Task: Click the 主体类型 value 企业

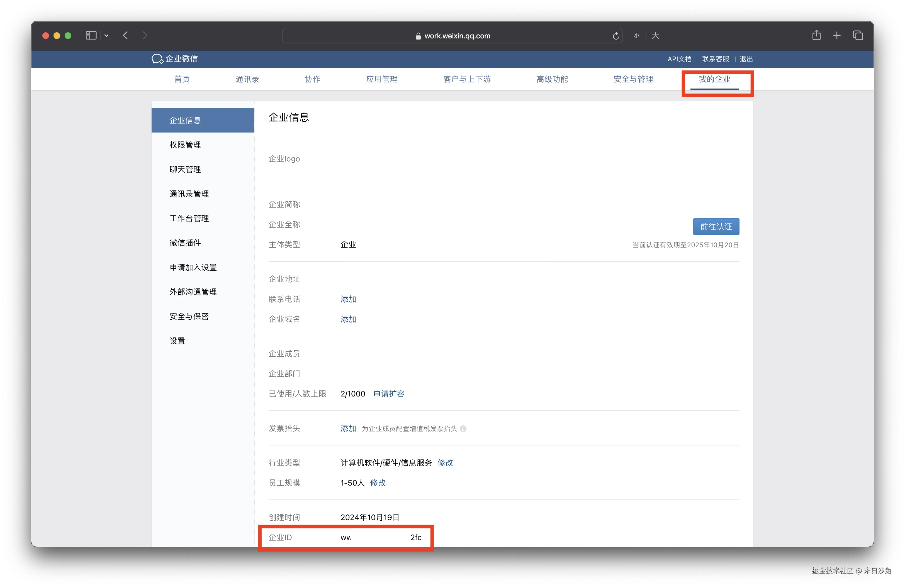Action: 348,245
